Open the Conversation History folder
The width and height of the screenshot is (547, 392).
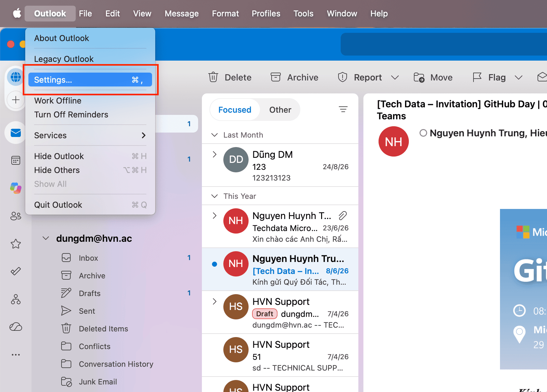click(x=116, y=364)
